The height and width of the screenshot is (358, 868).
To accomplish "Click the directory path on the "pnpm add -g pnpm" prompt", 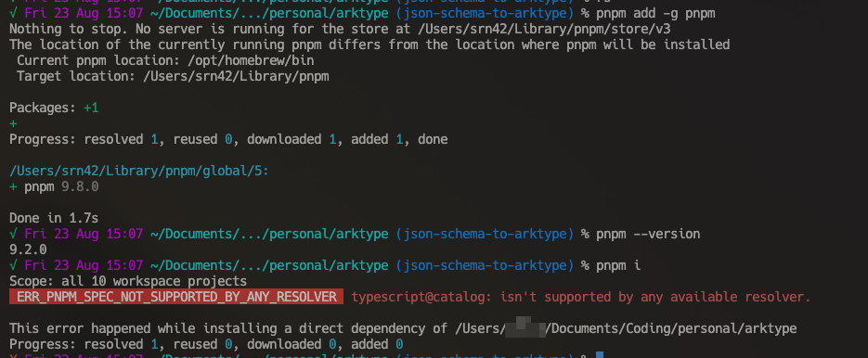I will (x=269, y=13).
